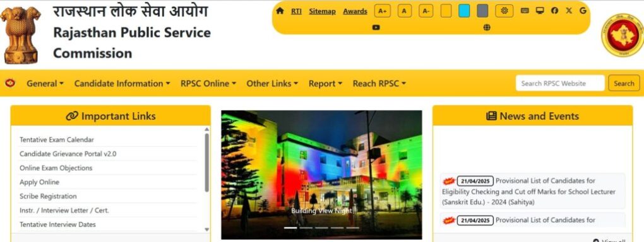Select the second carousel slide indicator
The image size is (644, 242).
[x=306, y=228]
